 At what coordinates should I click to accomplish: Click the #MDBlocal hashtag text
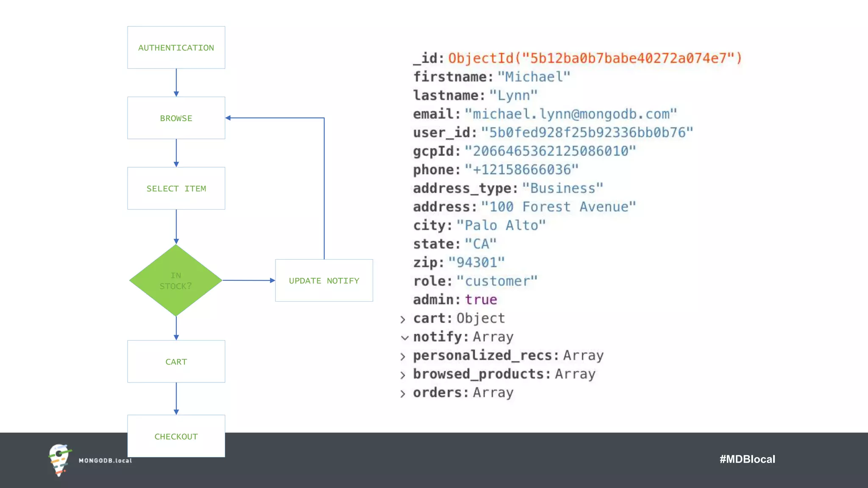pyautogui.click(x=747, y=459)
